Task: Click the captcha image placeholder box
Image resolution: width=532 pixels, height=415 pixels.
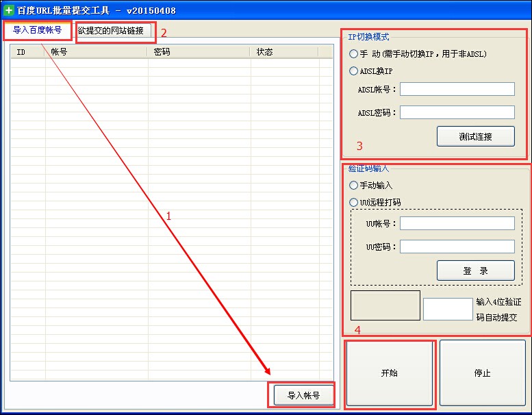Action: [385, 305]
